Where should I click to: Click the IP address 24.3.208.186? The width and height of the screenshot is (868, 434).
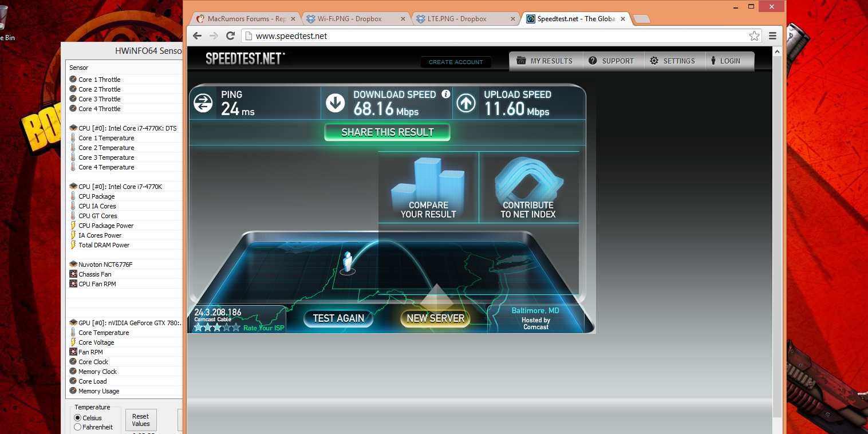click(218, 313)
